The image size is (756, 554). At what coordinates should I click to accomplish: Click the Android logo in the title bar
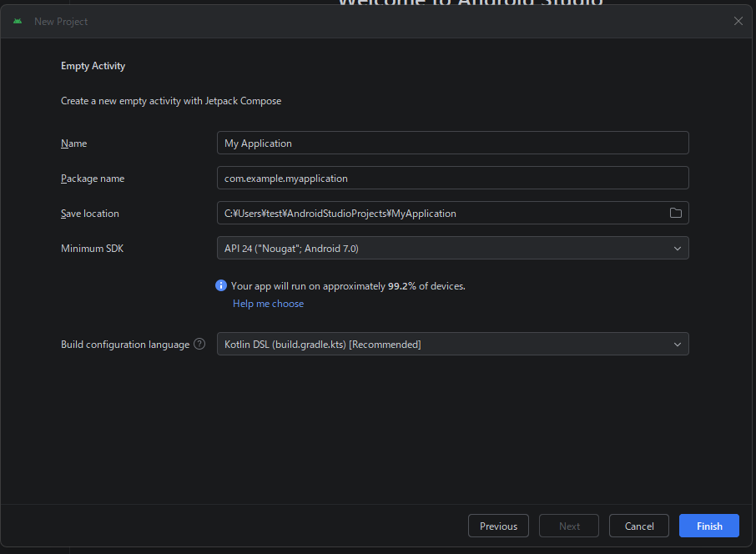pos(18,21)
